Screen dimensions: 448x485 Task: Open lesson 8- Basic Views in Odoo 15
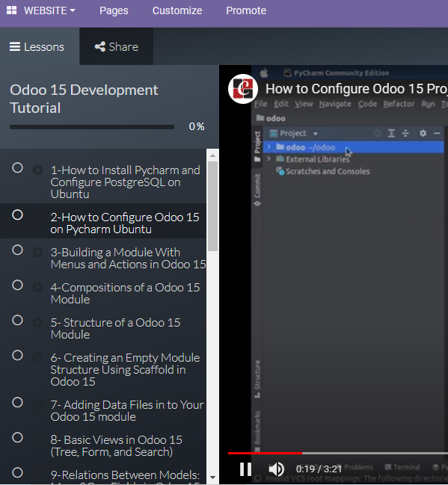(x=117, y=445)
